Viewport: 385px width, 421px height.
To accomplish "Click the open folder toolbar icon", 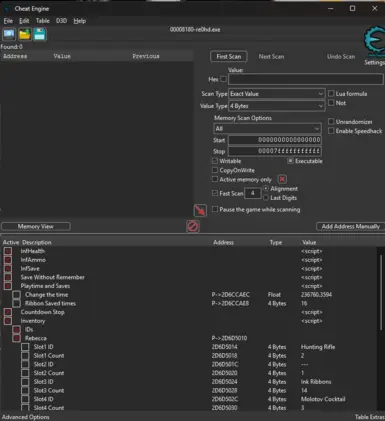I will click(24, 34).
